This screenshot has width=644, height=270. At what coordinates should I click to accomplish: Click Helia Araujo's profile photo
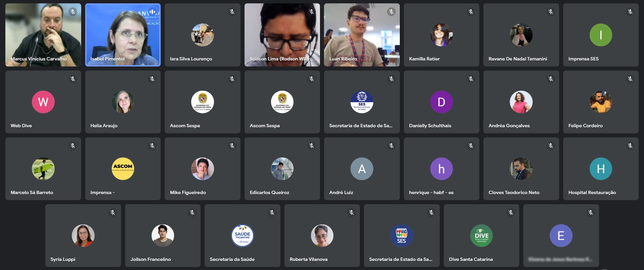[x=123, y=102]
